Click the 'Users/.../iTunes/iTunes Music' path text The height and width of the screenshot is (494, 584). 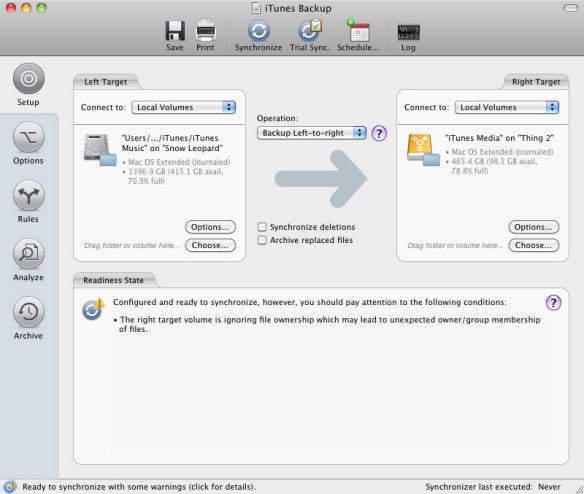pyautogui.click(x=172, y=143)
